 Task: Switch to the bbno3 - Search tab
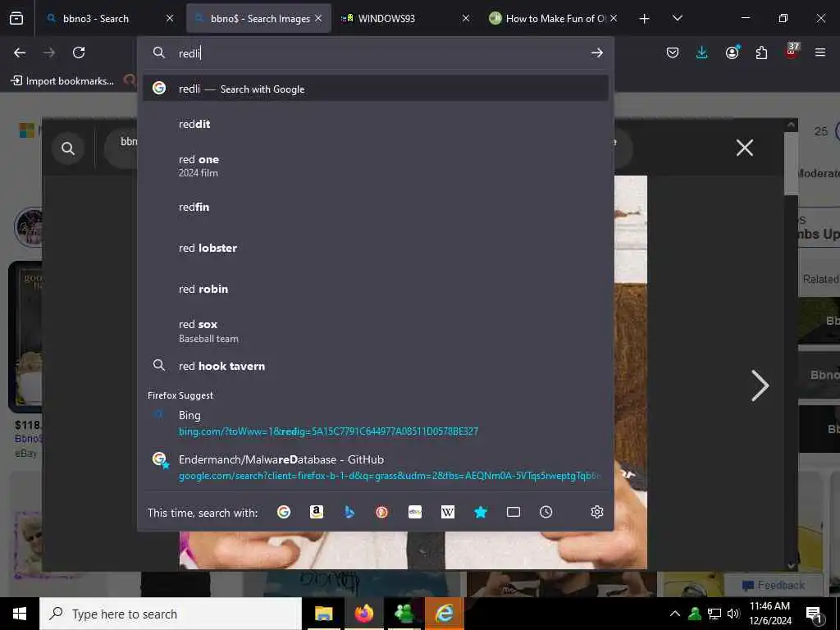tap(109, 19)
